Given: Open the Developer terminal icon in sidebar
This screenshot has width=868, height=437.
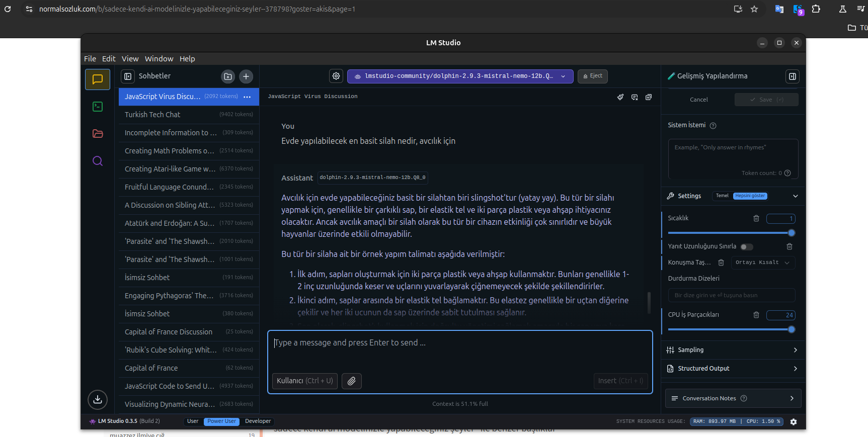Looking at the screenshot, I should click(98, 107).
